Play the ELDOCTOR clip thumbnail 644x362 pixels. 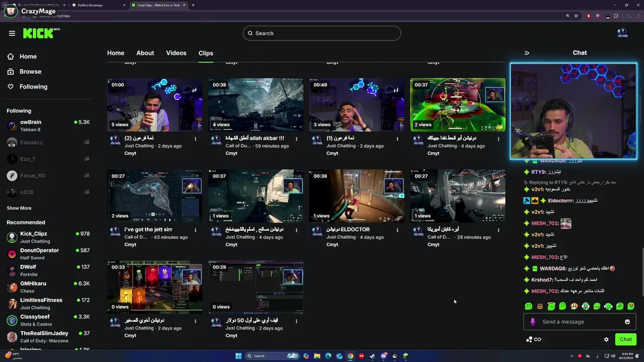[x=357, y=196]
